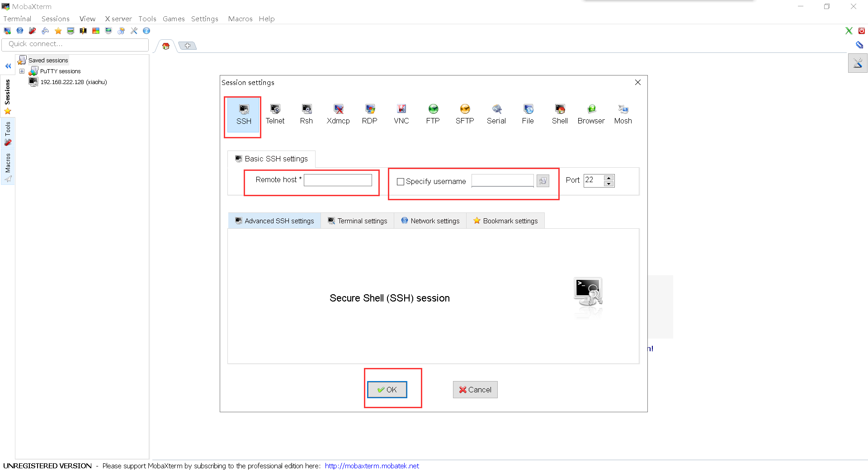Select Telnet session type

point(275,114)
